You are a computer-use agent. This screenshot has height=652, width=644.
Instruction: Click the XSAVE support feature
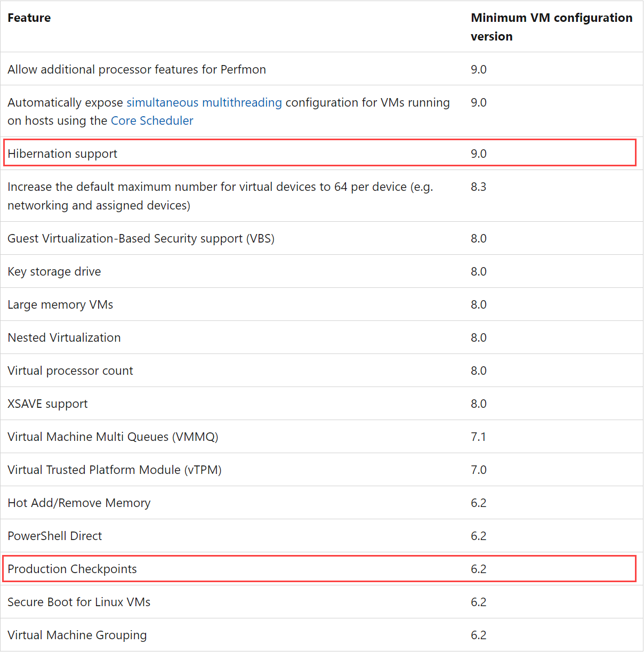[x=47, y=404]
